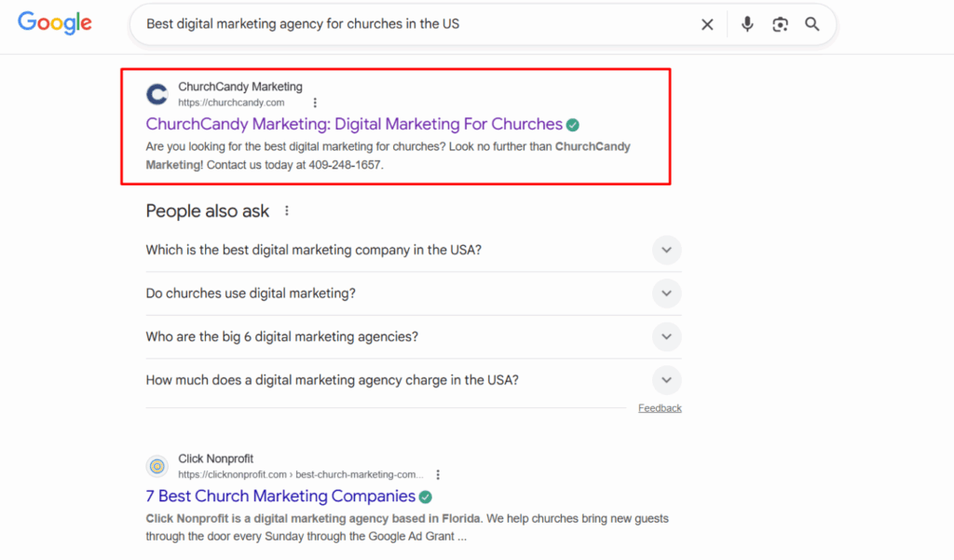Expand "Who are the big 6" question
The image size is (954, 560).
pos(666,336)
